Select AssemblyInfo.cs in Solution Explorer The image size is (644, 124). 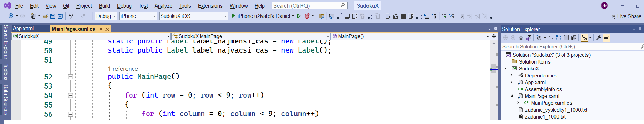click(543, 89)
